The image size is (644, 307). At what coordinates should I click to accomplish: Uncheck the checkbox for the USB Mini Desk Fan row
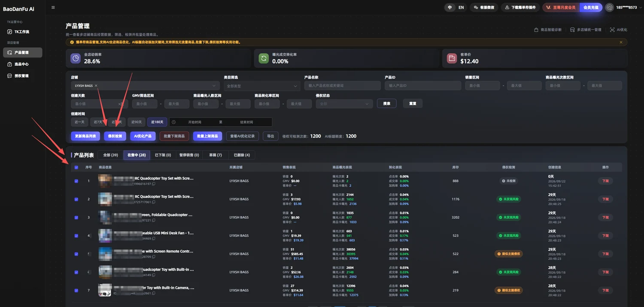76,236
